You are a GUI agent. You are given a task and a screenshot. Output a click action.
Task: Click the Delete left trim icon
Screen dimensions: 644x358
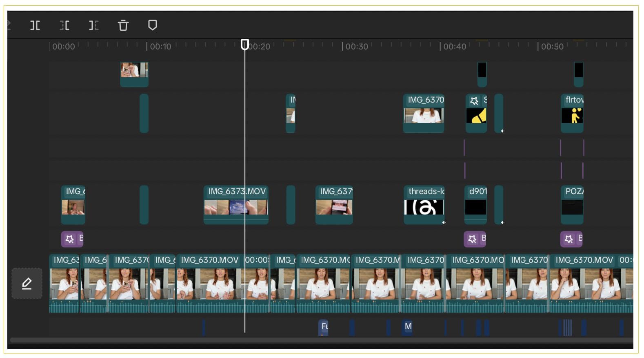coord(64,26)
